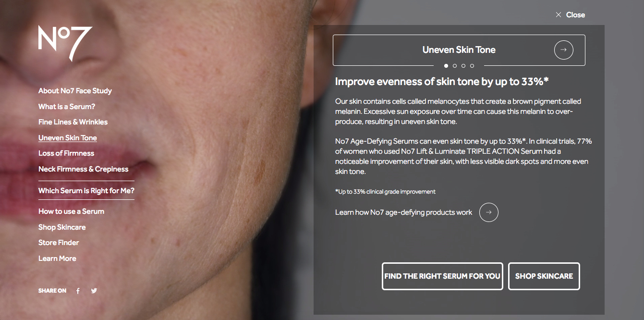This screenshot has height=320, width=644.
Task: Select the first carousel dot
Action: point(446,66)
